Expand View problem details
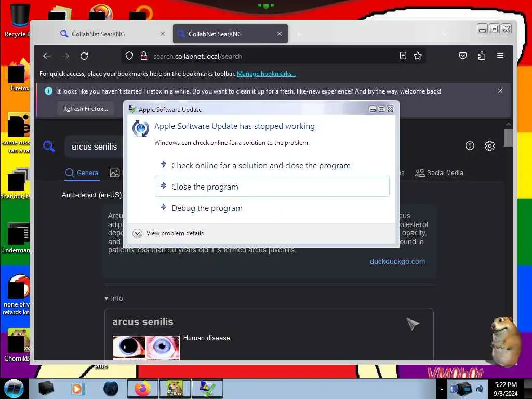Screen dimensions: 532x399 click(169, 233)
